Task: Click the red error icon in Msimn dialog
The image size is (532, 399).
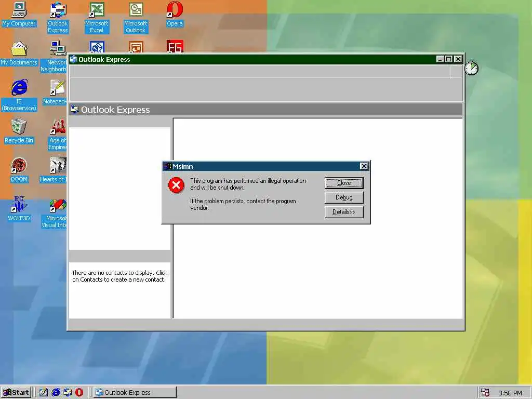Action: (x=176, y=185)
